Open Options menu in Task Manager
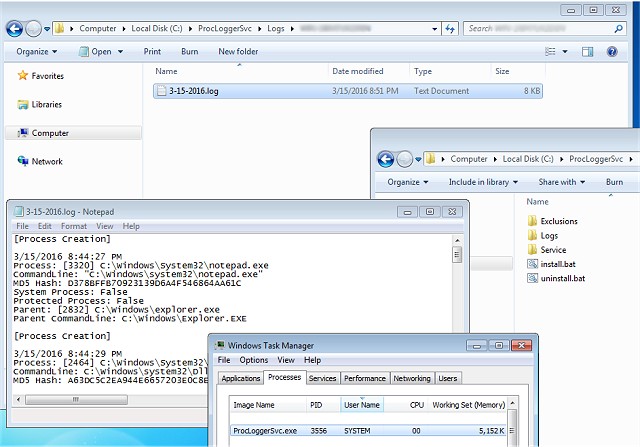Screen dimensions: 640x447 253,360
